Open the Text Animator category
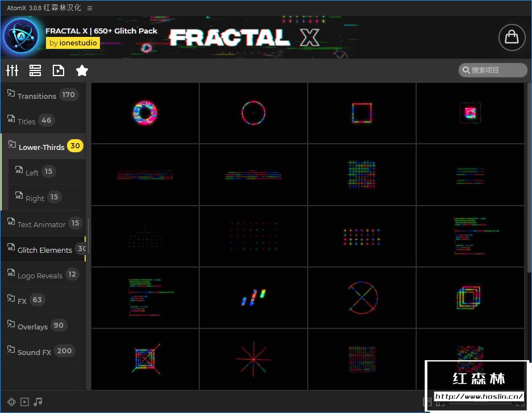532x413 pixels. point(43,223)
